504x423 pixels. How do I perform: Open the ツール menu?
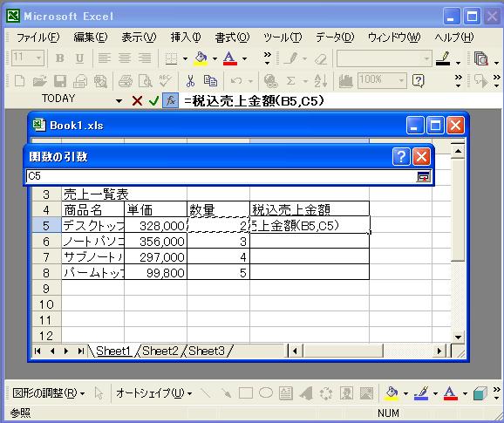click(283, 38)
